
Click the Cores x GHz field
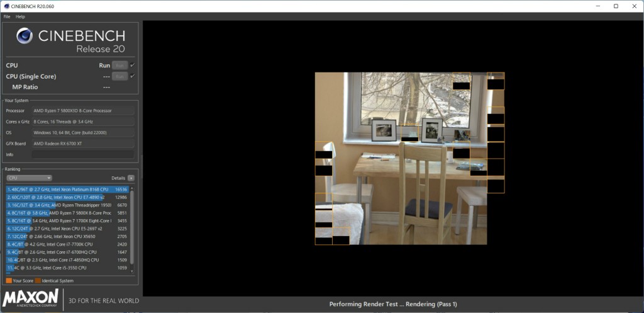[83, 122]
